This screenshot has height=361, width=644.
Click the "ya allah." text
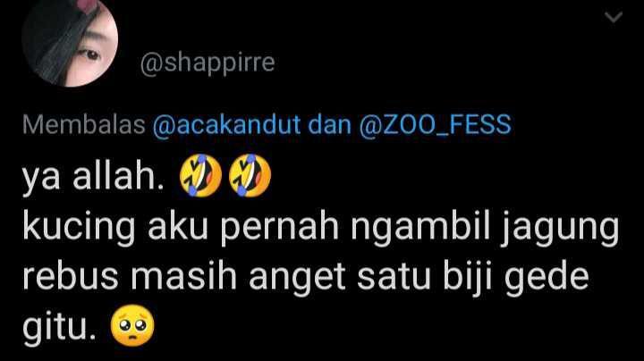93,178
